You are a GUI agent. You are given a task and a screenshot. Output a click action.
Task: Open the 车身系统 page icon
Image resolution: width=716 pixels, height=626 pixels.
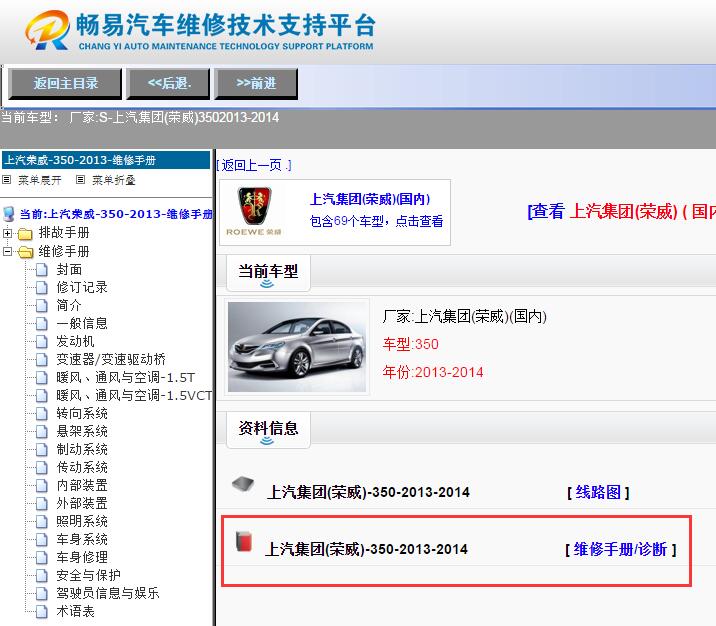[42, 540]
